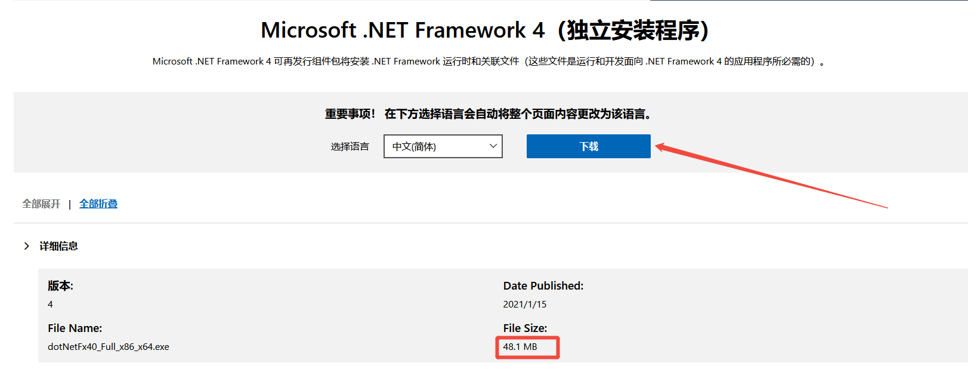Click the chevron arrow next to 详细信息
980x372 pixels.
[26, 245]
